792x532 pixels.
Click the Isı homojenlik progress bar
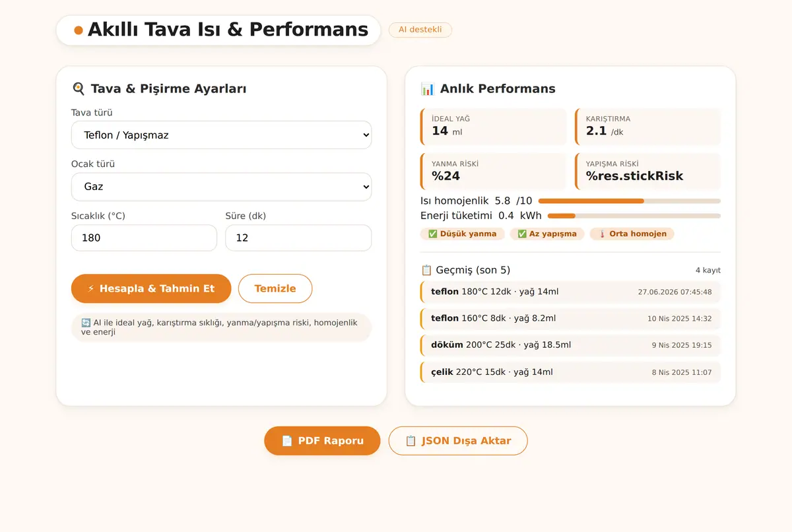pyautogui.click(x=630, y=201)
